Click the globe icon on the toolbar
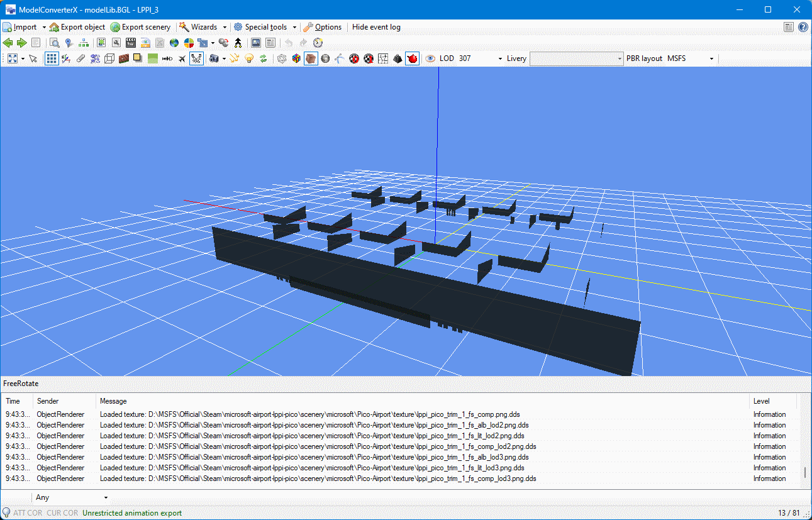812x520 pixels. pos(174,42)
